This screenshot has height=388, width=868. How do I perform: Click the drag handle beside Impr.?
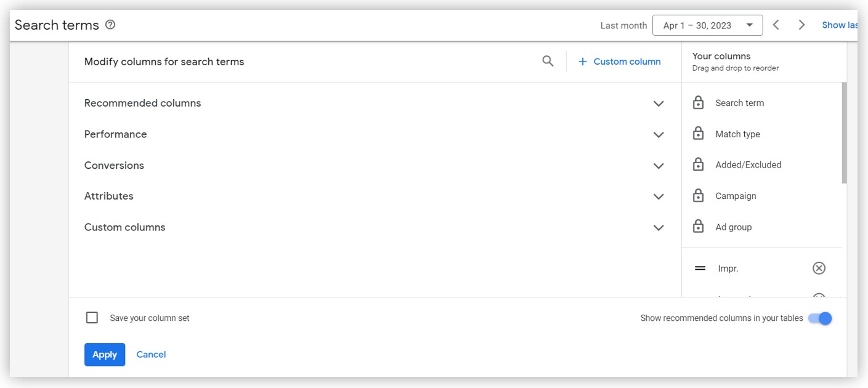click(700, 268)
